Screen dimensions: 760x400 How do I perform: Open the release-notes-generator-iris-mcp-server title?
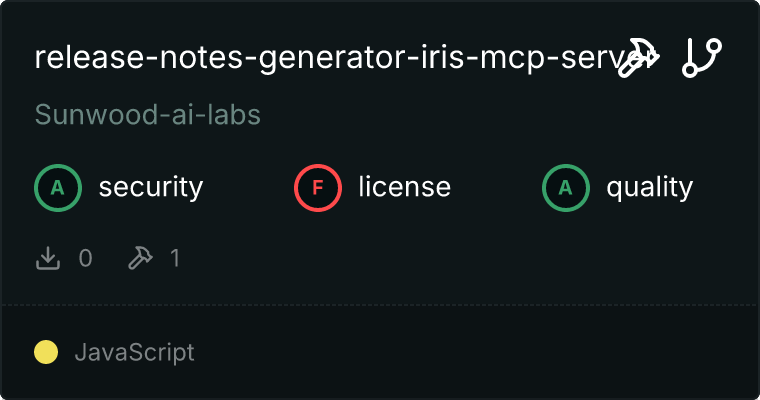pyautogui.click(x=320, y=58)
